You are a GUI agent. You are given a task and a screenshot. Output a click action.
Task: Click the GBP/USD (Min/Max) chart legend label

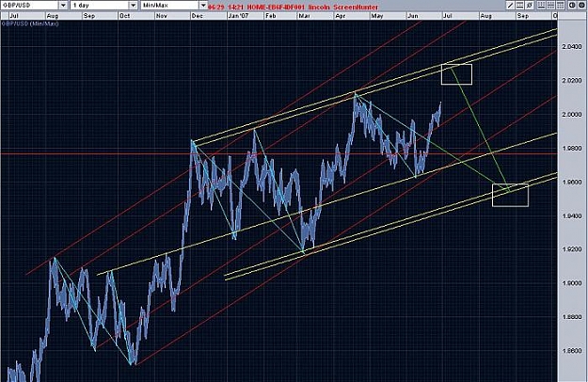pos(30,24)
